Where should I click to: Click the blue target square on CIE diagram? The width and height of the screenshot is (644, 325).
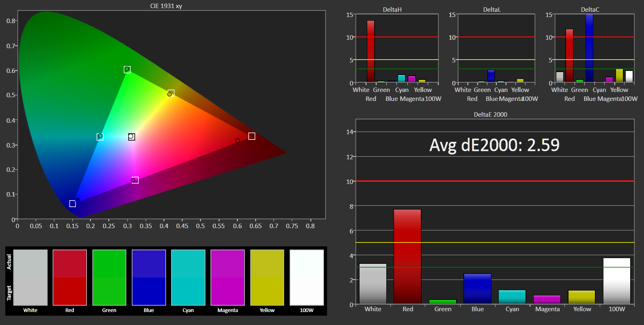73,204
